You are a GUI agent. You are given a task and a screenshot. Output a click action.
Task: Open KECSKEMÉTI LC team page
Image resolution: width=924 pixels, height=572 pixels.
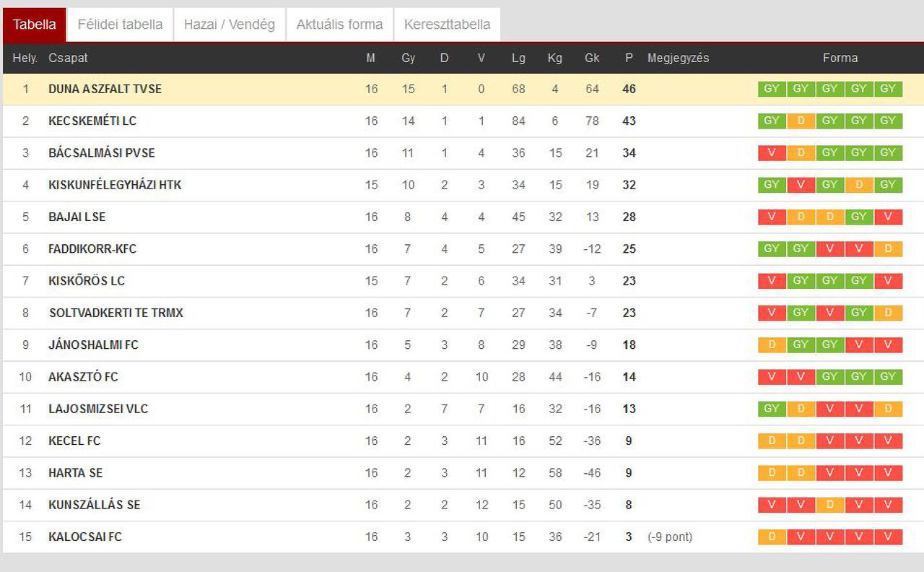click(92, 121)
